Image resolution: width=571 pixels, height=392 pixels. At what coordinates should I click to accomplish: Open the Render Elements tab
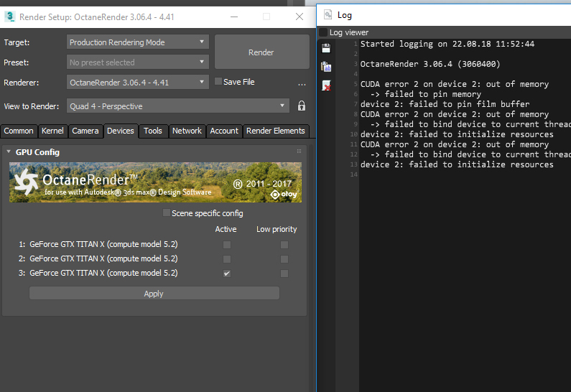click(x=276, y=131)
